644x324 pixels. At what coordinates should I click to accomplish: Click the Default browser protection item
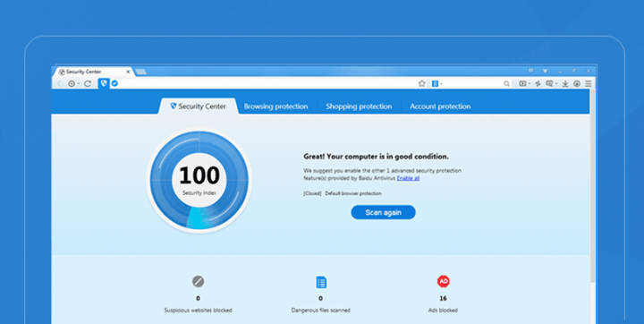click(353, 193)
